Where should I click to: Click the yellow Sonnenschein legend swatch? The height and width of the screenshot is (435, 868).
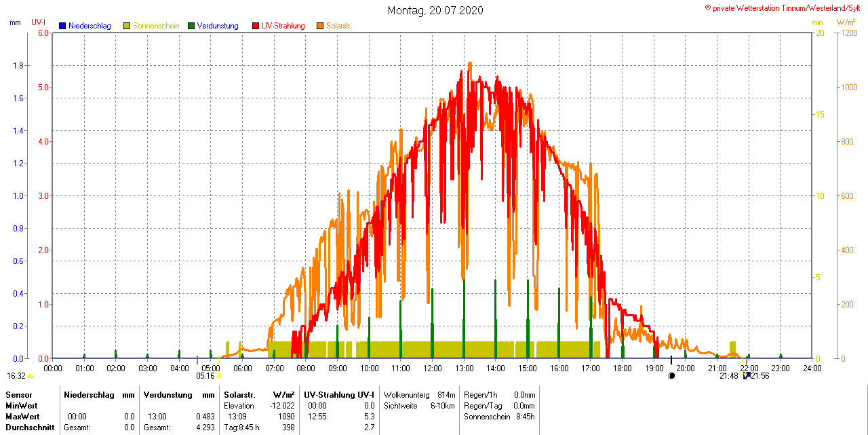coord(127,26)
